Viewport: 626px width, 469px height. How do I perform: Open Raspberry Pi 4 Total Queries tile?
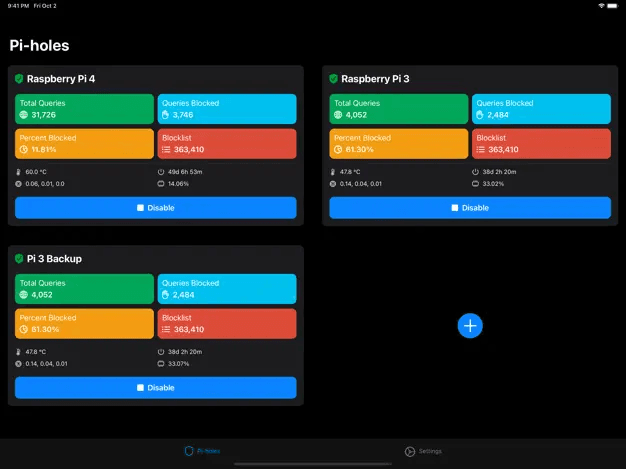pyautogui.click(x=84, y=109)
